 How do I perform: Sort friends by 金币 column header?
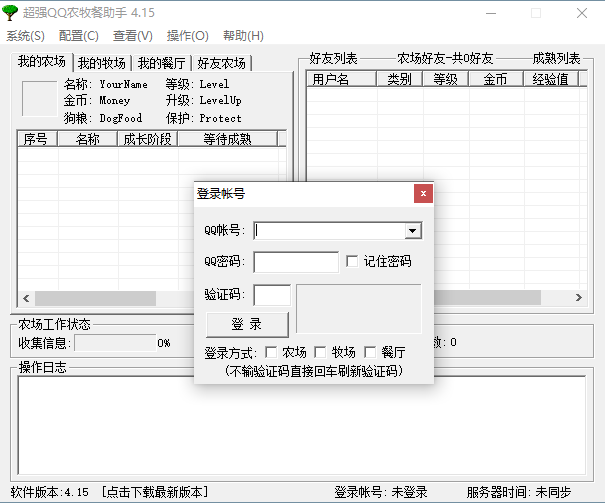[x=495, y=79]
